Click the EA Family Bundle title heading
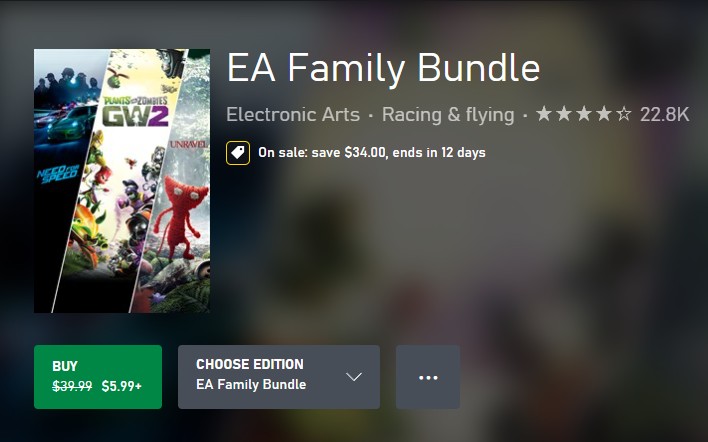Viewport: 708px width, 442px height. [383, 68]
